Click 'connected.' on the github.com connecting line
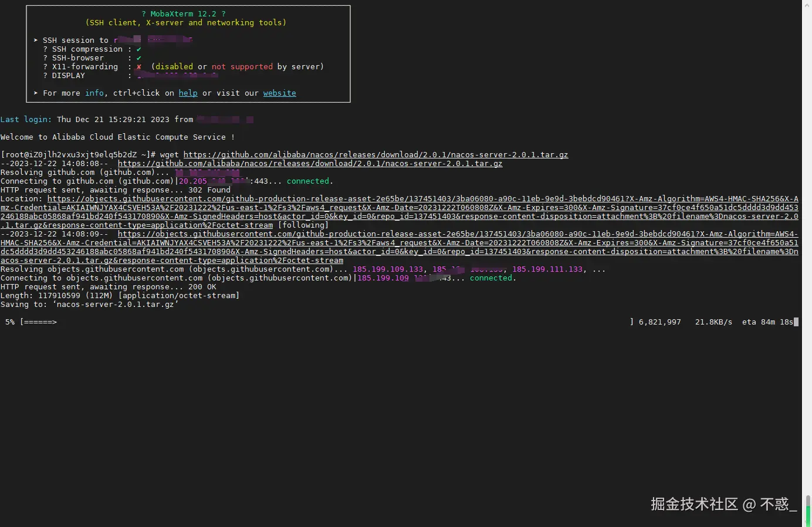The image size is (812, 527). (x=310, y=181)
